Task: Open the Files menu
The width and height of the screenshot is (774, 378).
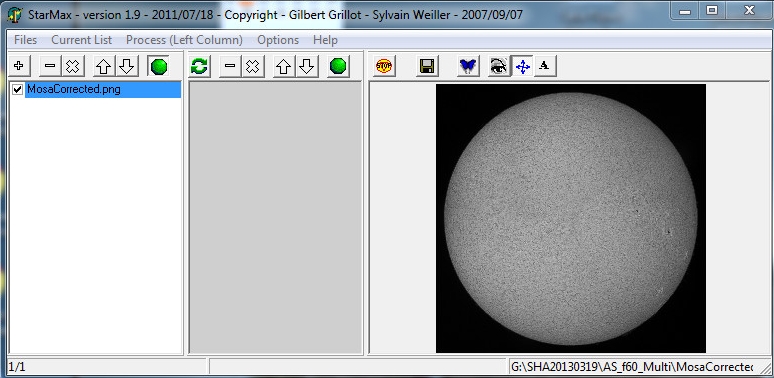Action: (x=25, y=40)
